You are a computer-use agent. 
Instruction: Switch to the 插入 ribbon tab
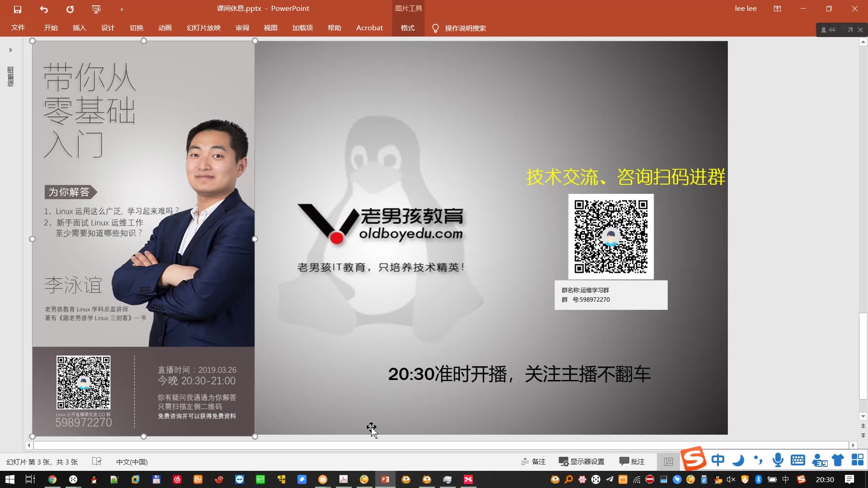[x=80, y=28]
